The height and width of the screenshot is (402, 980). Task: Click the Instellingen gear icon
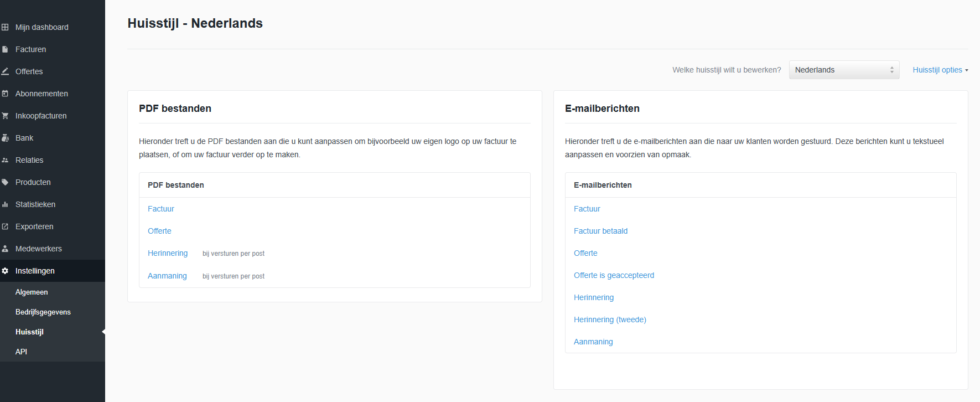(x=5, y=271)
